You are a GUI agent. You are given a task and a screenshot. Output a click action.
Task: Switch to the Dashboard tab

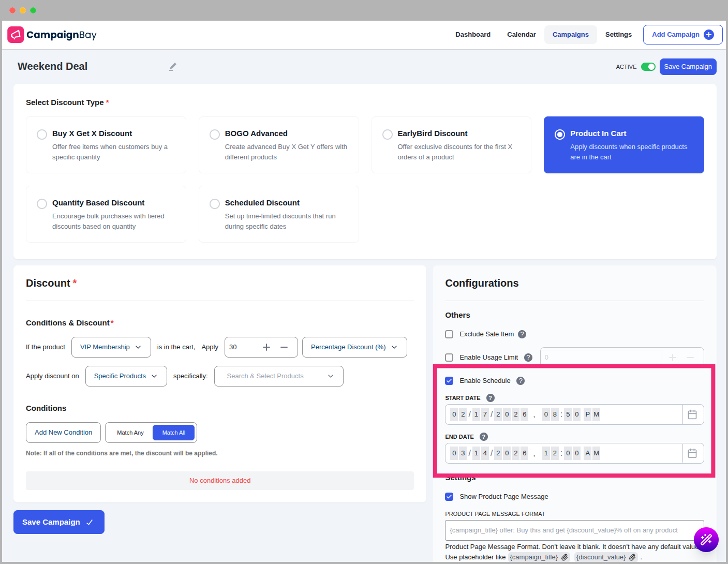coord(472,34)
